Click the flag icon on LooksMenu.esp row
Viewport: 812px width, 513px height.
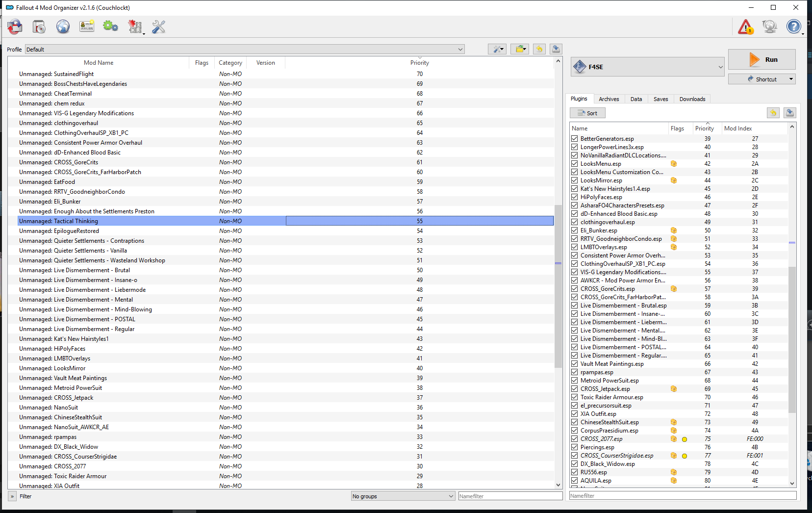coord(674,164)
